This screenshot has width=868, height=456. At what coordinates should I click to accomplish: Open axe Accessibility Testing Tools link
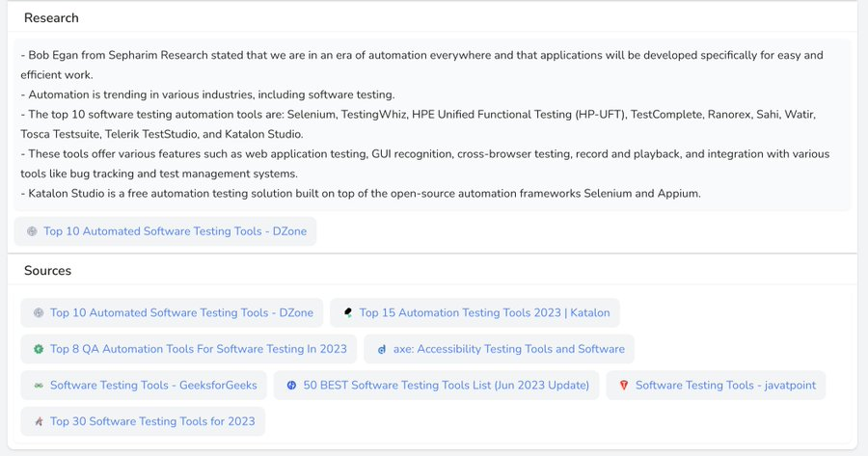[499, 349]
